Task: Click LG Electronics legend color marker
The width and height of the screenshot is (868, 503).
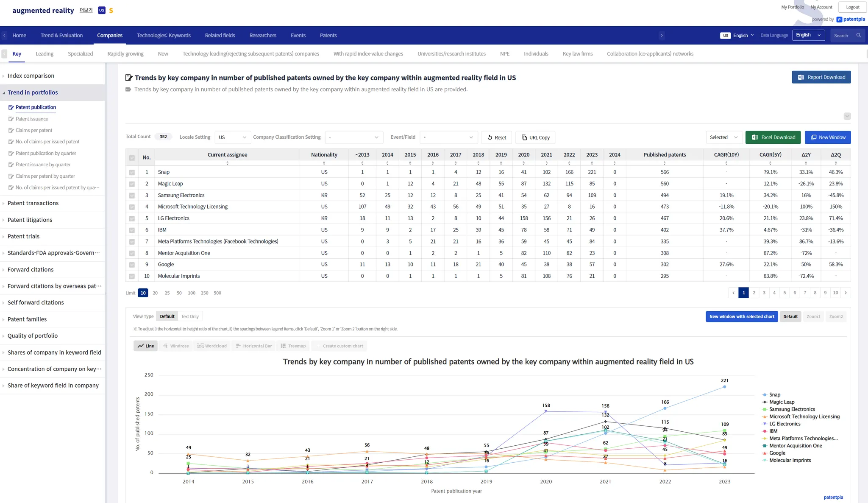Action: tap(765, 424)
